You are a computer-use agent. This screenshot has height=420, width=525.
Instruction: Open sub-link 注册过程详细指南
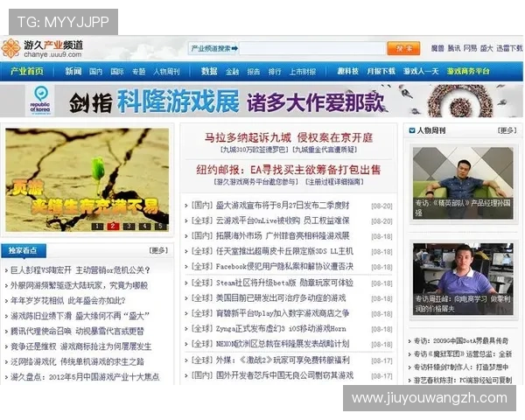coord(334,182)
